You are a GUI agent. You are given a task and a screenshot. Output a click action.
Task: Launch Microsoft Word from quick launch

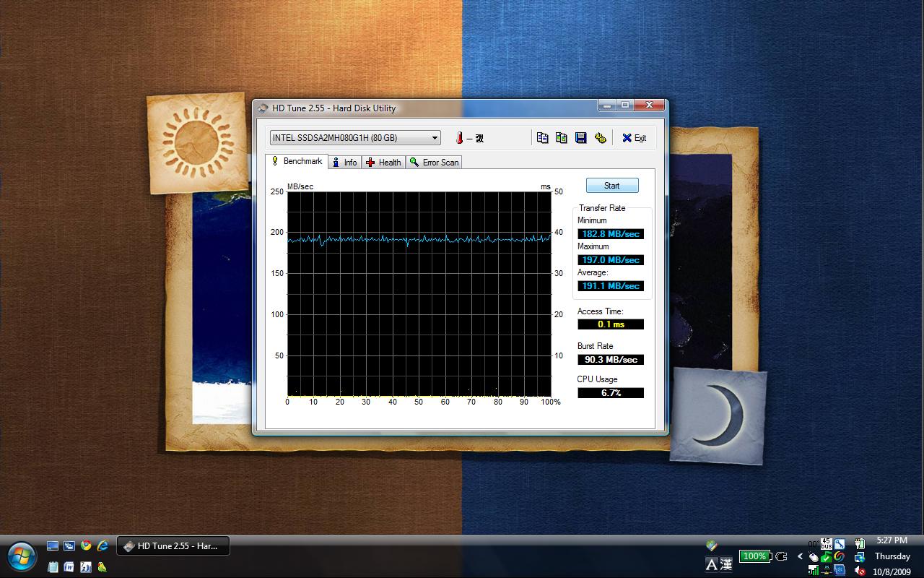[69, 567]
